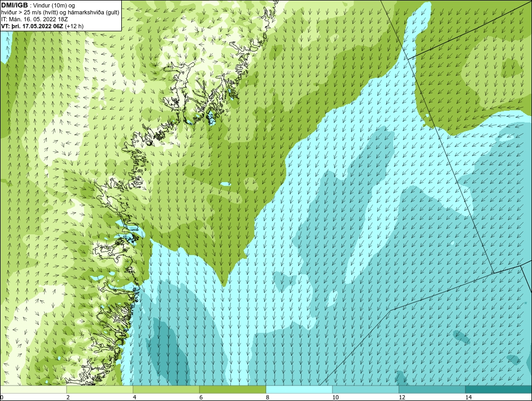The image size is (532, 401).
Task: Click the legend label 12
Action: pyautogui.click(x=402, y=397)
